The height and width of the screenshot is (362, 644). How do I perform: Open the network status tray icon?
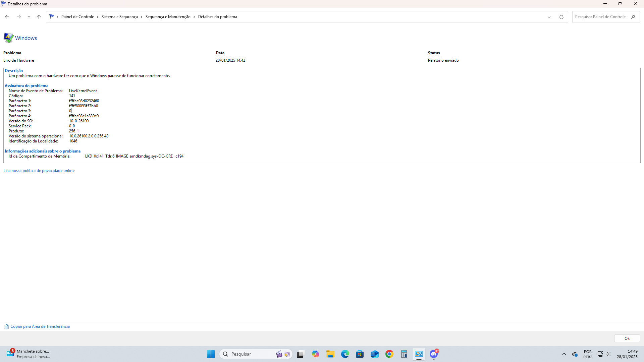point(600,354)
